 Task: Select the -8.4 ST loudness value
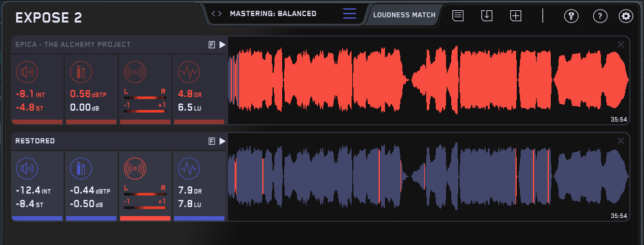point(29,204)
